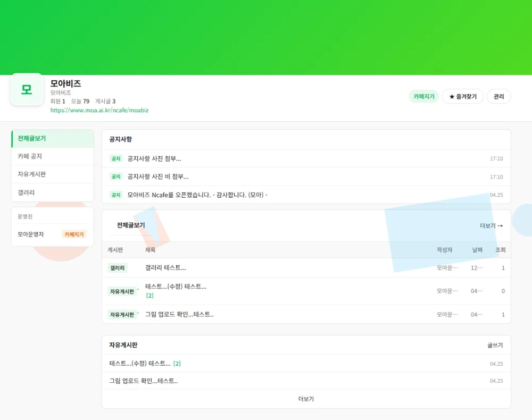Viewport: 532px width, 420px height.
Task: Open notice 공지사항 사진 첨부...
Action: 154,158
